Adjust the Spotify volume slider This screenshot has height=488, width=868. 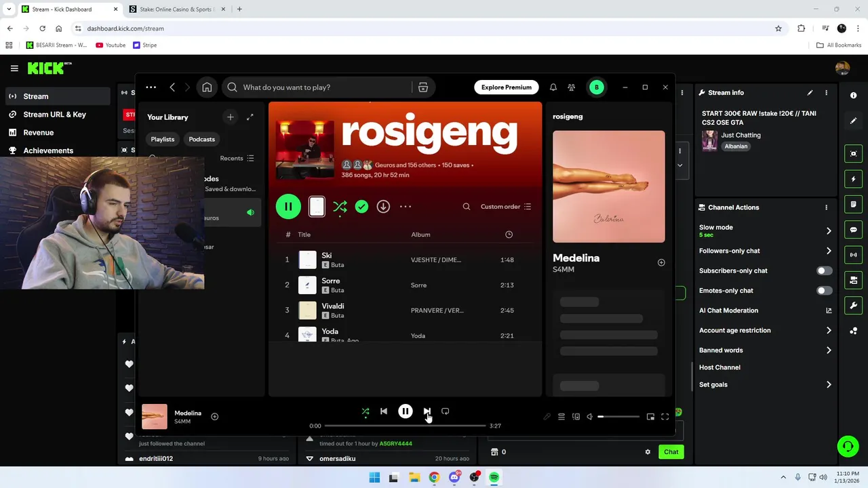(618, 417)
